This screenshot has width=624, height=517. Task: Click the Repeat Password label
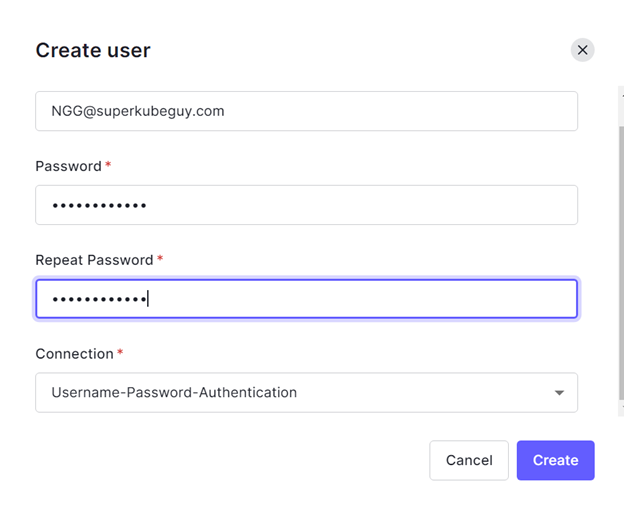point(94,260)
